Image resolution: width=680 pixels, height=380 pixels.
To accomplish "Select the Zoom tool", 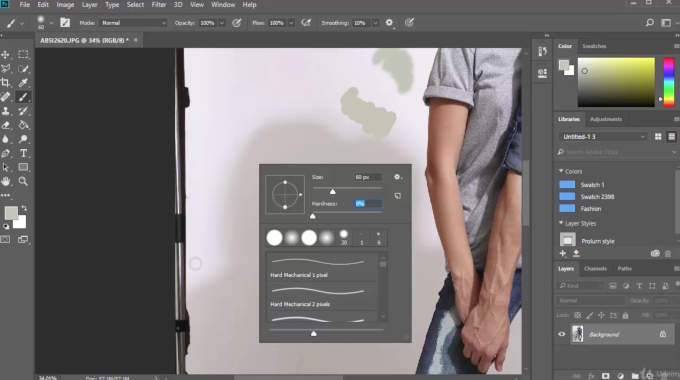I will pos(23,181).
